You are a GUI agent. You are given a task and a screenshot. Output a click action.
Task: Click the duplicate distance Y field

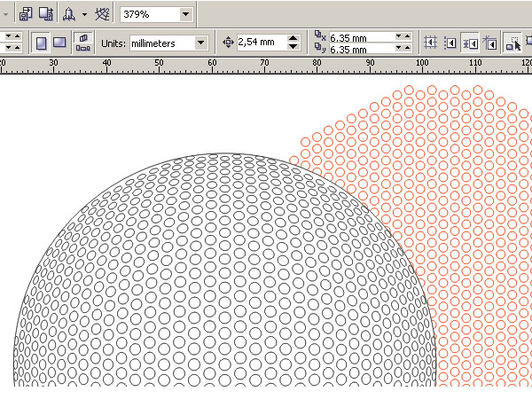[x=362, y=49]
